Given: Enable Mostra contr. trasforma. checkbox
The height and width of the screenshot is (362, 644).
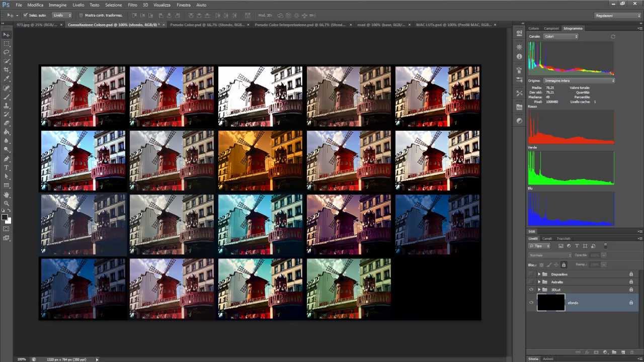Looking at the screenshot, I should [x=81, y=15].
